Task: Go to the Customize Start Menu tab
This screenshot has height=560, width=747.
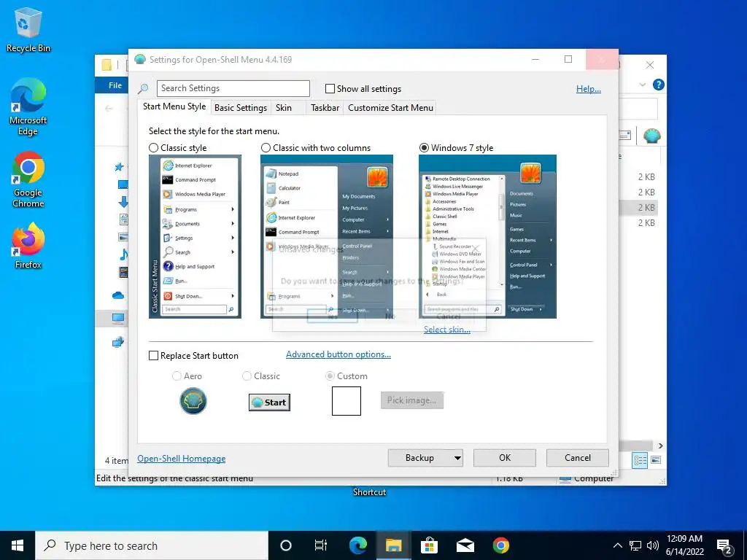Action: (391, 108)
